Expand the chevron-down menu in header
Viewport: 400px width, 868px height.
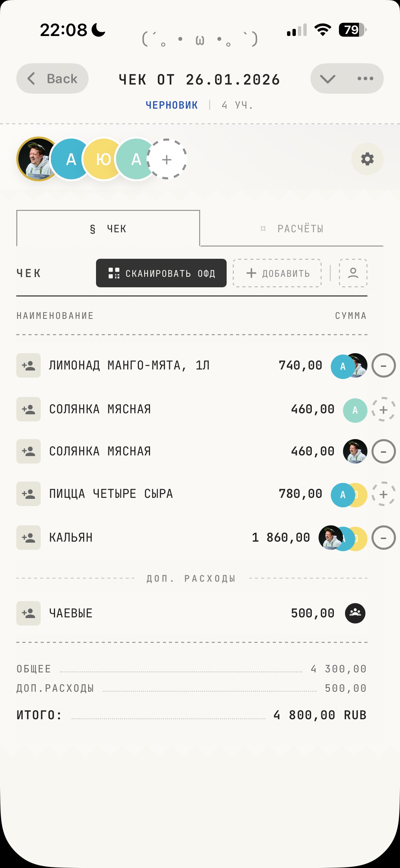[x=328, y=79]
